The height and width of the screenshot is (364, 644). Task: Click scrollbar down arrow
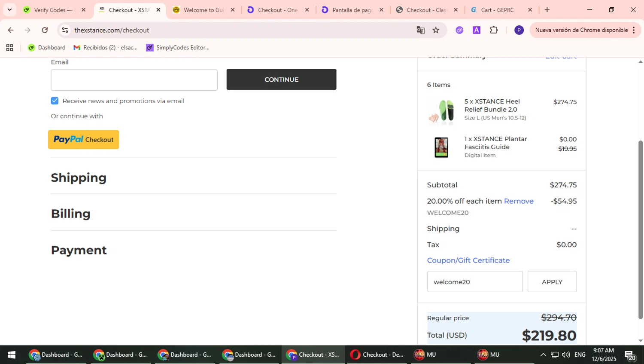(x=641, y=341)
